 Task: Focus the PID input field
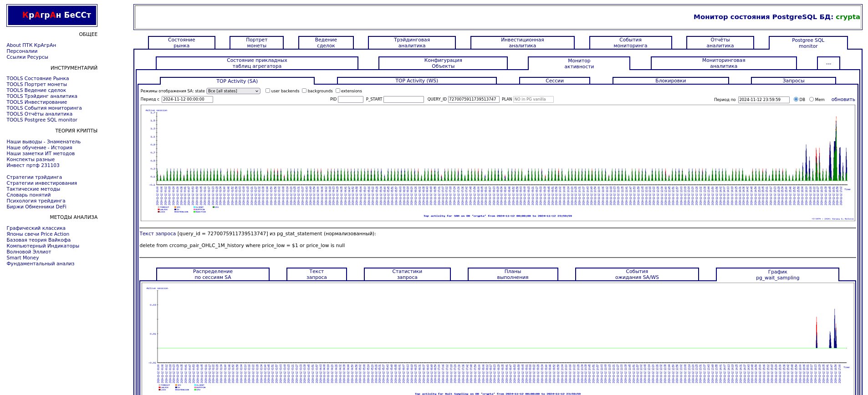[350, 99]
